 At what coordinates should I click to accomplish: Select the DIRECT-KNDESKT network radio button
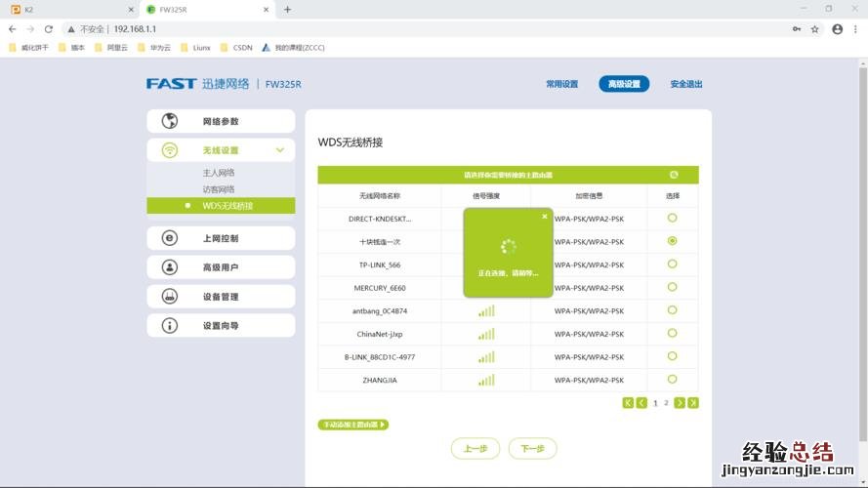672,218
